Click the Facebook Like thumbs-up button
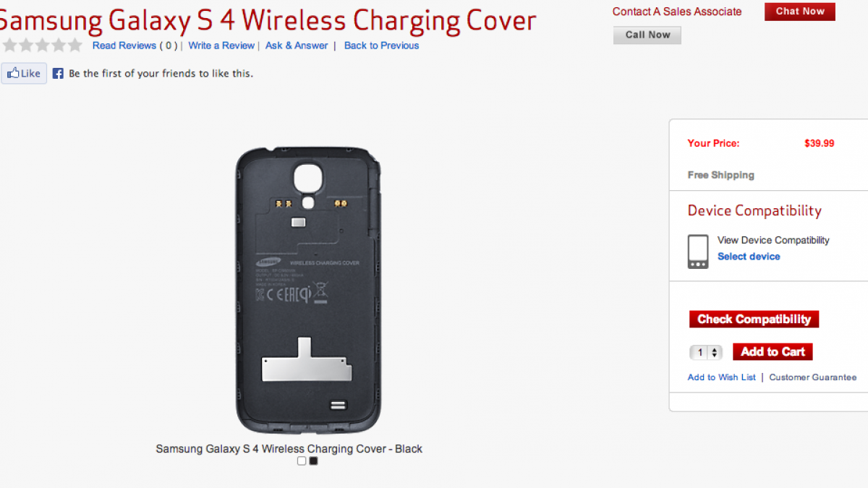 point(24,73)
